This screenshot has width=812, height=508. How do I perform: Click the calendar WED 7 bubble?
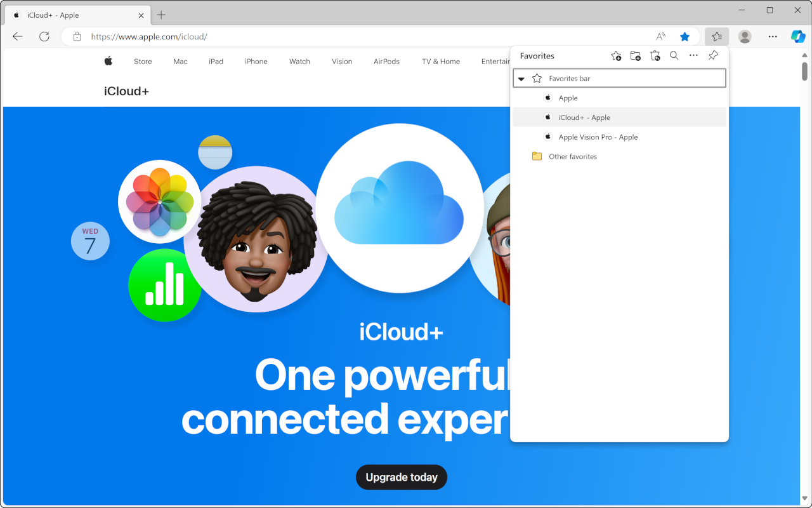[90, 241]
